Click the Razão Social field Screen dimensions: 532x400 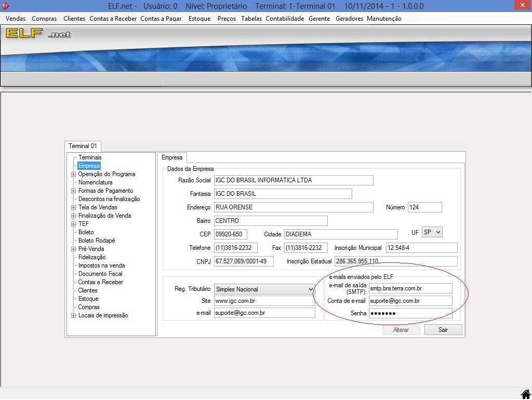[294, 180]
